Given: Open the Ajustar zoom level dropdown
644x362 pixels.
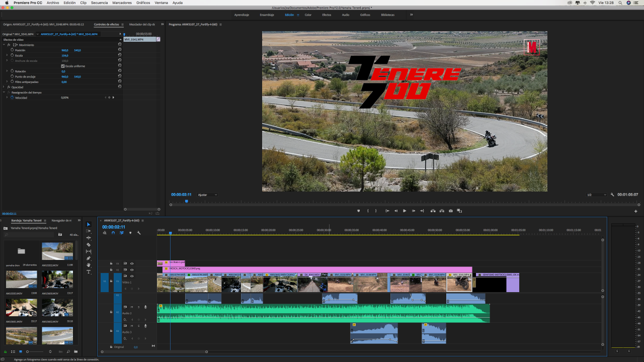Looking at the screenshot, I should click(x=207, y=195).
